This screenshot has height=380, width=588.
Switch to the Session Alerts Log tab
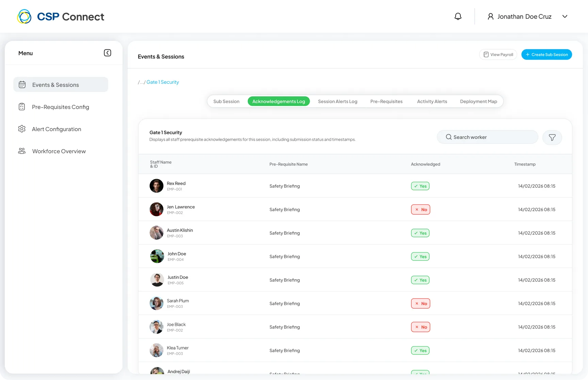click(338, 101)
